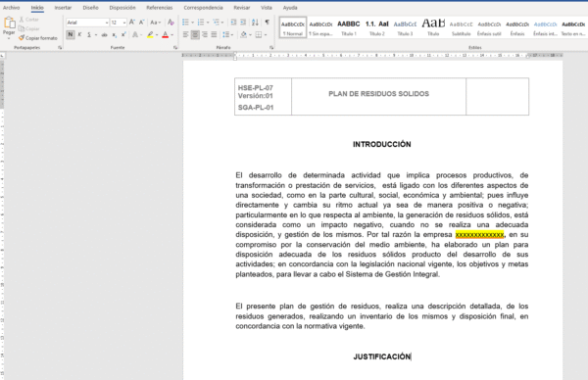
Task: Decrease font size with the shrink-font icon
Action: click(141, 23)
